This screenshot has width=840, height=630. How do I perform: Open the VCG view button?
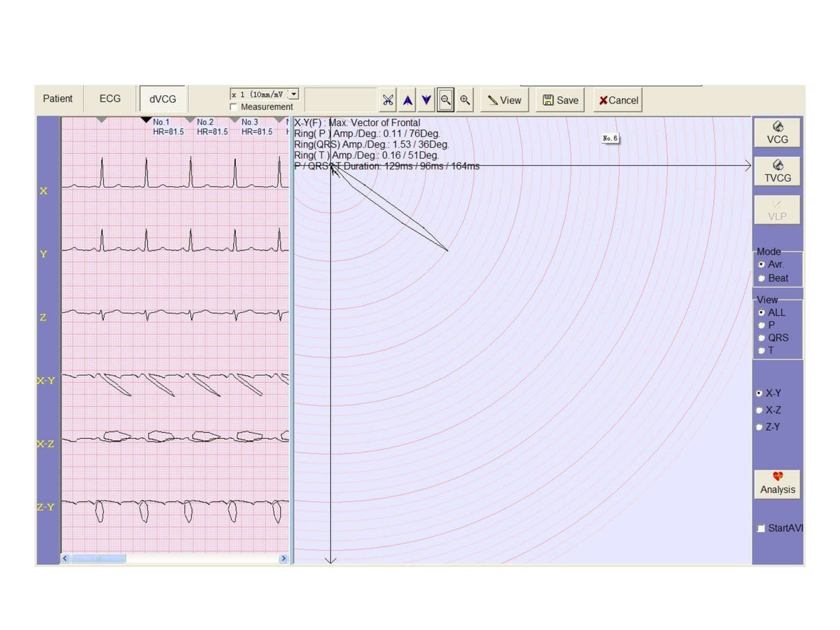pyautogui.click(x=777, y=132)
